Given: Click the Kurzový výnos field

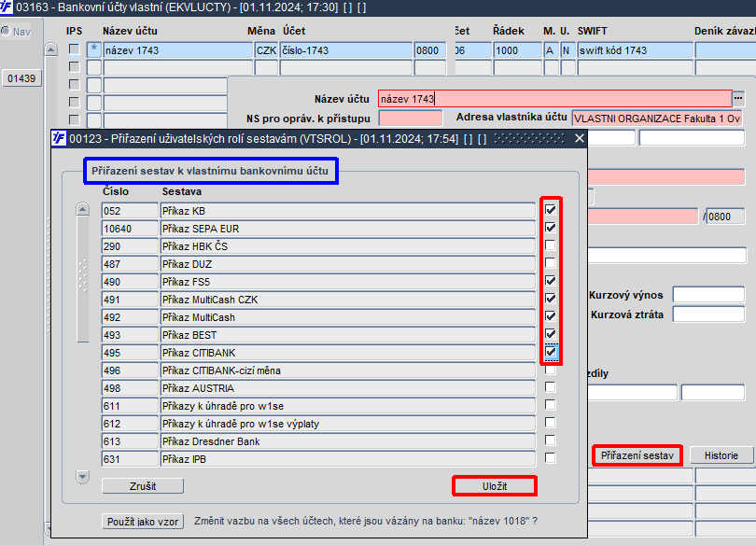Looking at the screenshot, I should click(708, 294).
